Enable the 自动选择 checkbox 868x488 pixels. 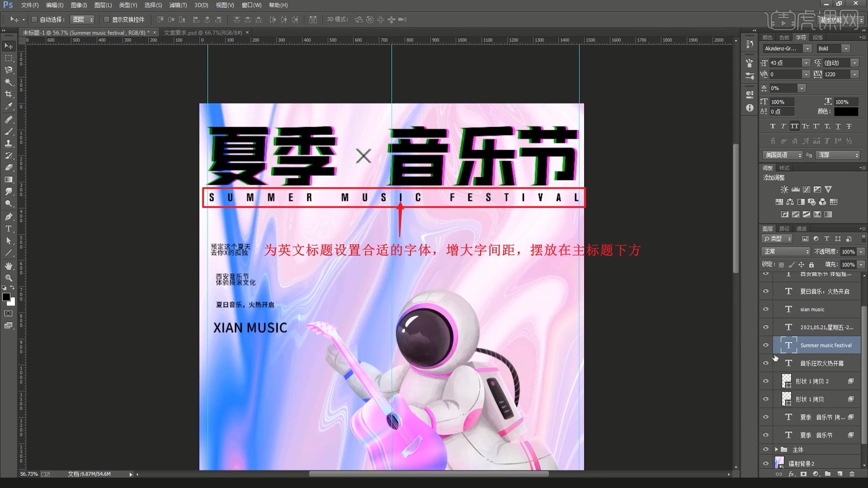pos(34,19)
